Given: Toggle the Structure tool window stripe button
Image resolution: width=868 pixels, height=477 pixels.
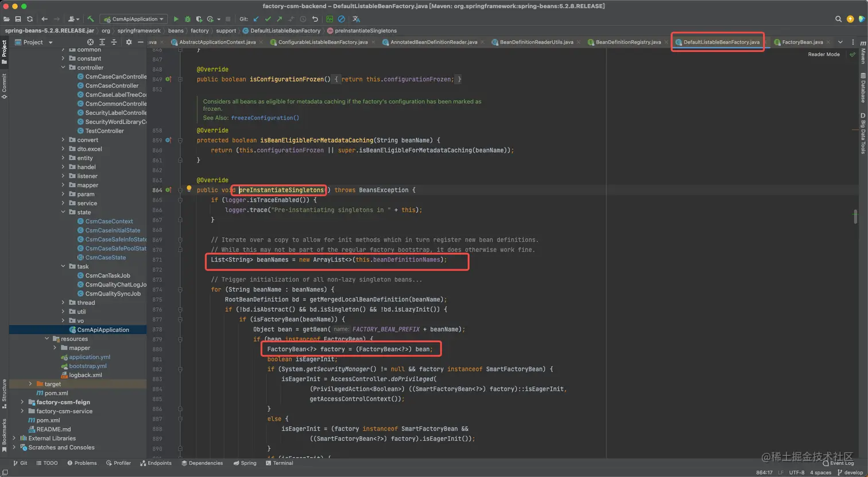Looking at the screenshot, I should click(x=4, y=394).
